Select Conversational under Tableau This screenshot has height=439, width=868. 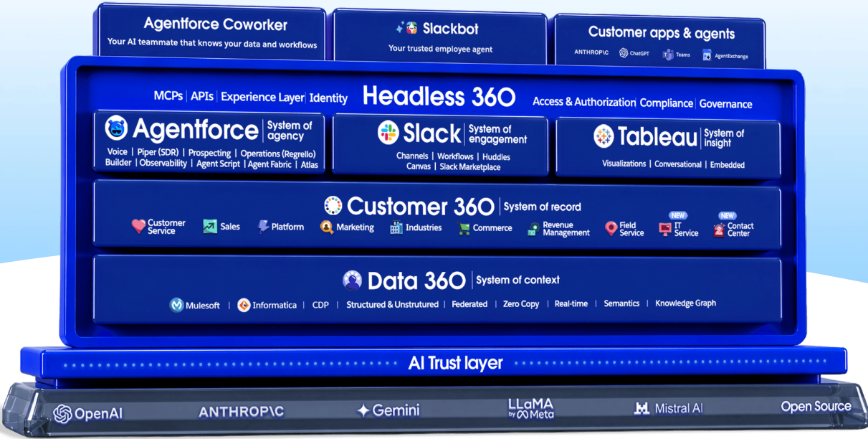coord(678,164)
